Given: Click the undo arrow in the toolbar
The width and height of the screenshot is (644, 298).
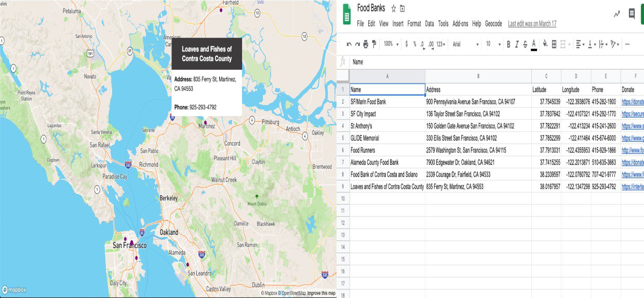Looking at the screenshot, I should [349, 44].
